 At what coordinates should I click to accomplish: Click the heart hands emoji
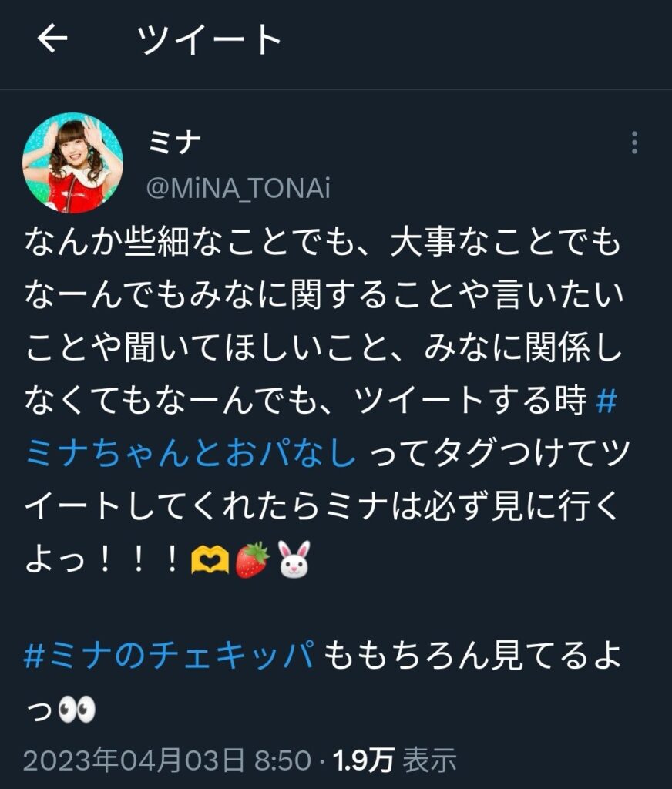(210, 560)
